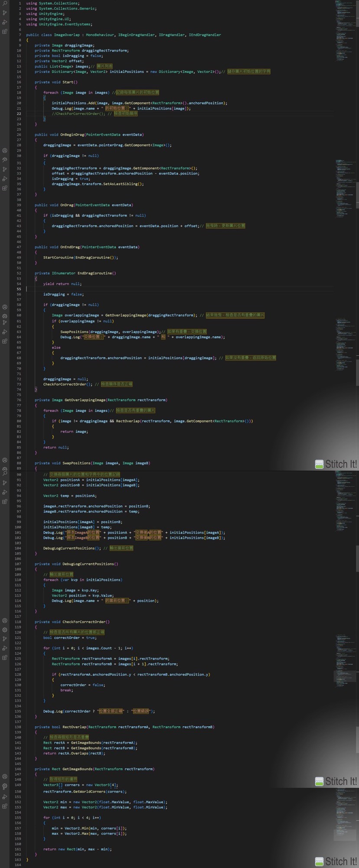
Task: Open Extensions icon beside line 36
Action: pos(5,189)
